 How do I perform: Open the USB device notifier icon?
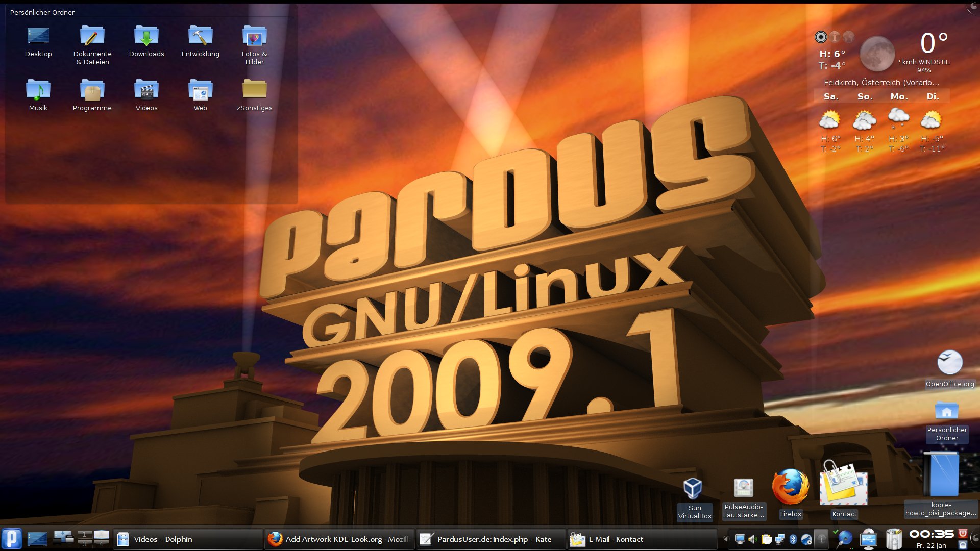coord(869,539)
